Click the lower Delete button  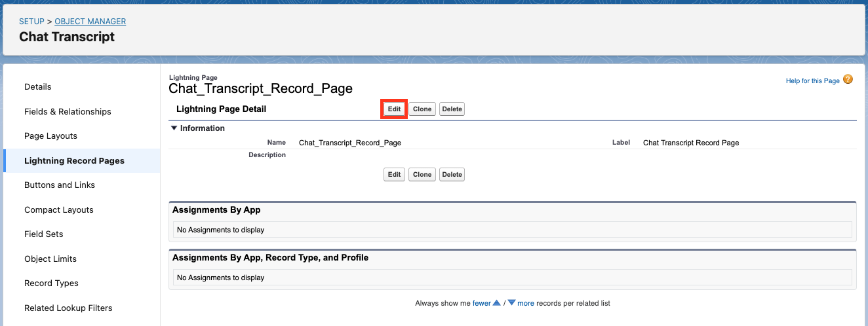[452, 175]
